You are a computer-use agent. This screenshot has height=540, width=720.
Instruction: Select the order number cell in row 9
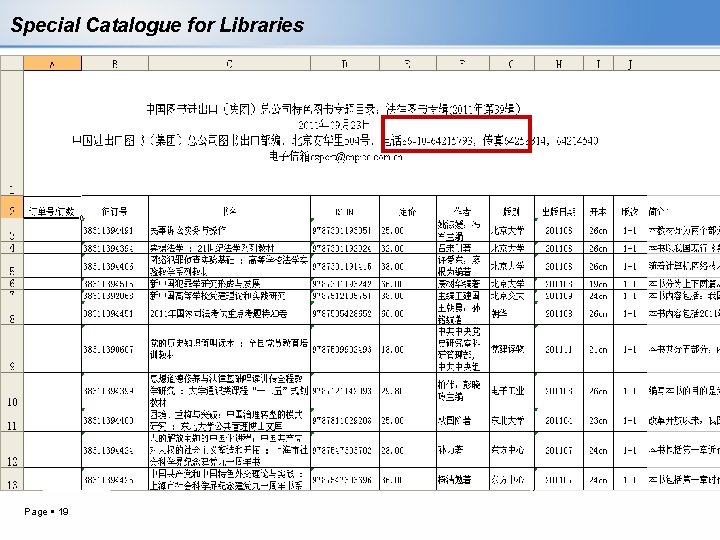click(x=115, y=349)
